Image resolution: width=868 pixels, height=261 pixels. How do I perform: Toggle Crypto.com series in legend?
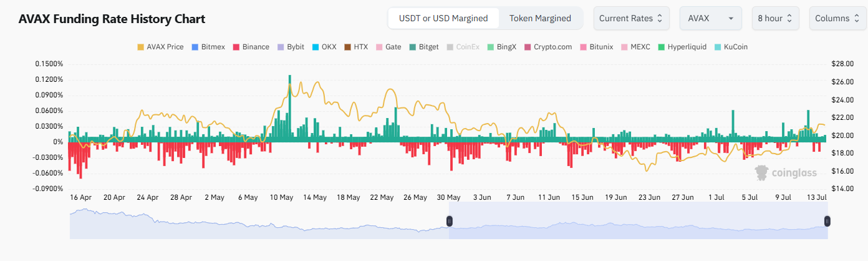pyautogui.click(x=547, y=47)
